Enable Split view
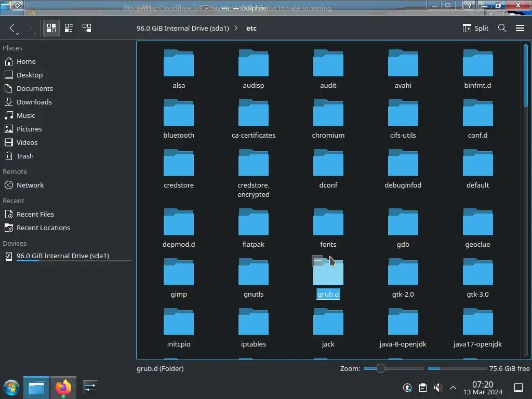The height and width of the screenshot is (399, 532). [x=475, y=28]
